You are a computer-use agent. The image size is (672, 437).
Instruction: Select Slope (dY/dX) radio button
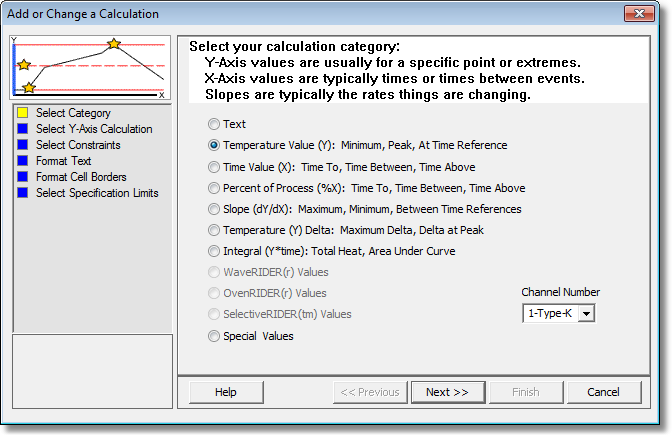[x=214, y=209]
